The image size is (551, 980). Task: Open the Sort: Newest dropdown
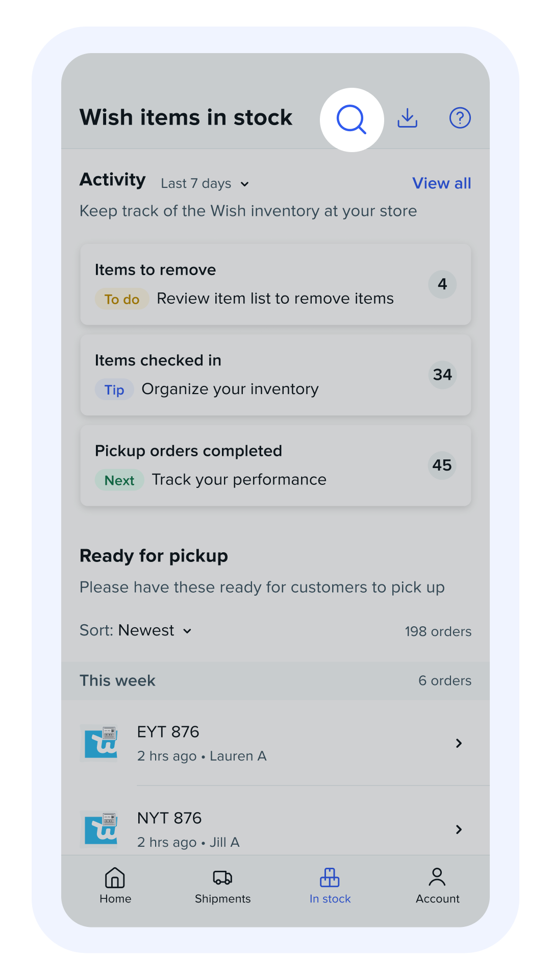pos(136,631)
